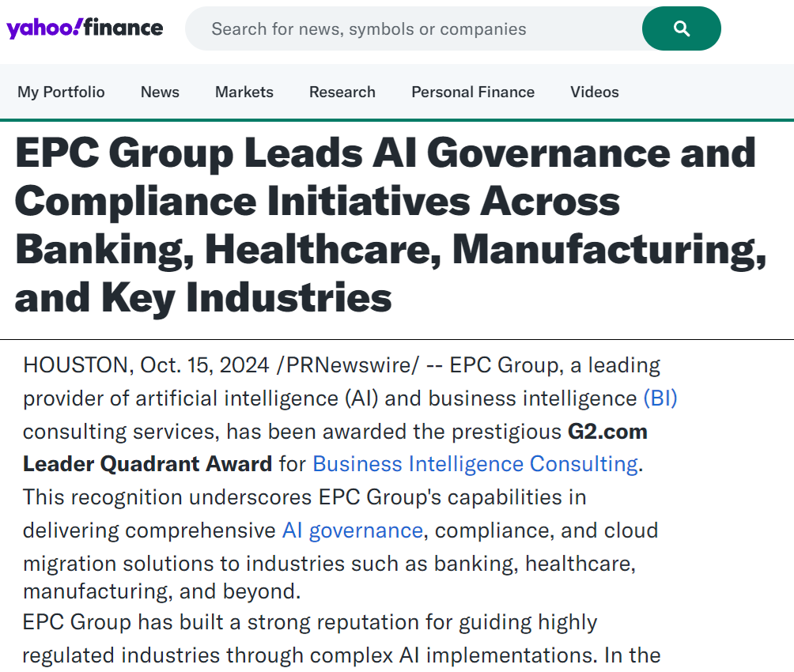The width and height of the screenshot is (794, 672).
Task: Switch to the Videos section
Action: [x=595, y=92]
